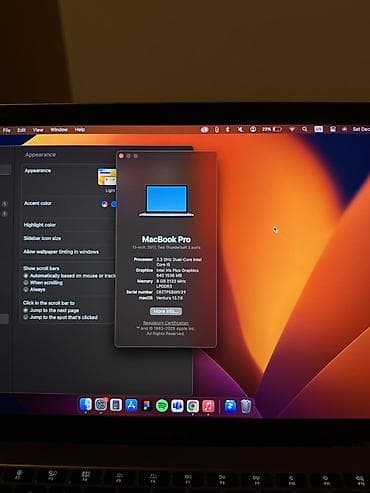Open the View menu
The width and height of the screenshot is (370, 493).
point(38,130)
